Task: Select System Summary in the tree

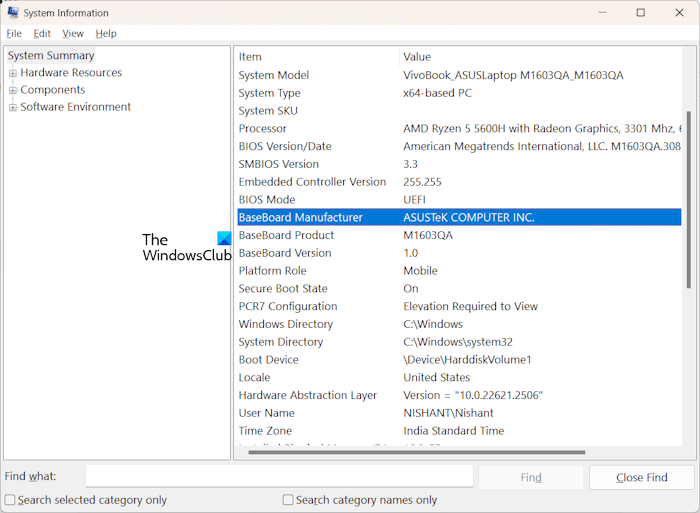Action: (x=51, y=55)
